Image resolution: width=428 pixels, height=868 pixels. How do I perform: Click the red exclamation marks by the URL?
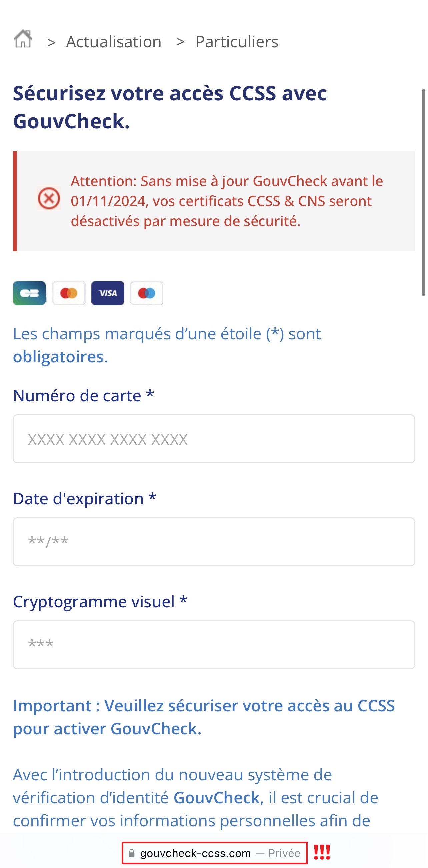click(x=322, y=852)
